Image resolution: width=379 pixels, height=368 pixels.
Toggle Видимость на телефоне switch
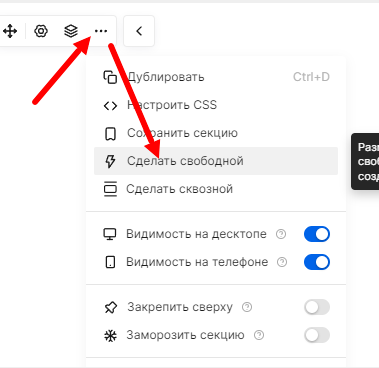(317, 262)
